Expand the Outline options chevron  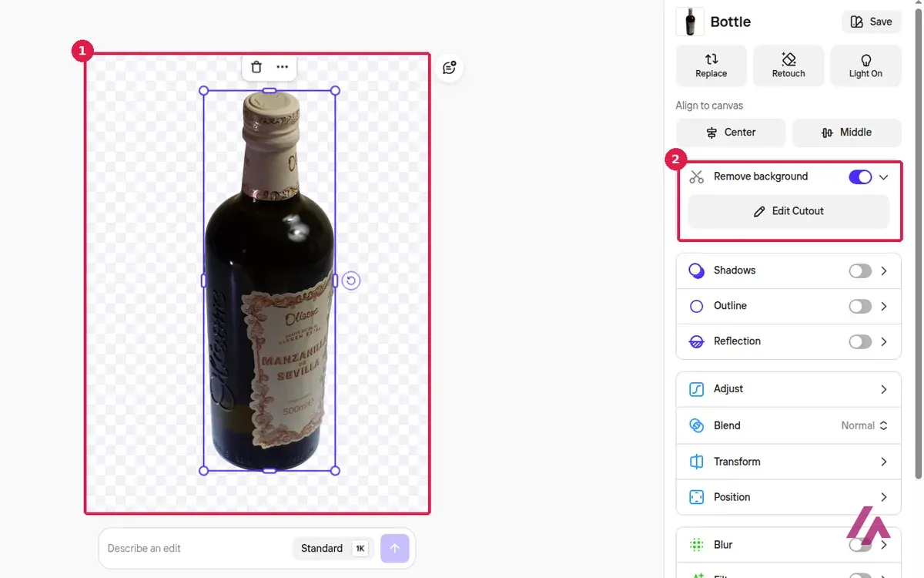[884, 306]
